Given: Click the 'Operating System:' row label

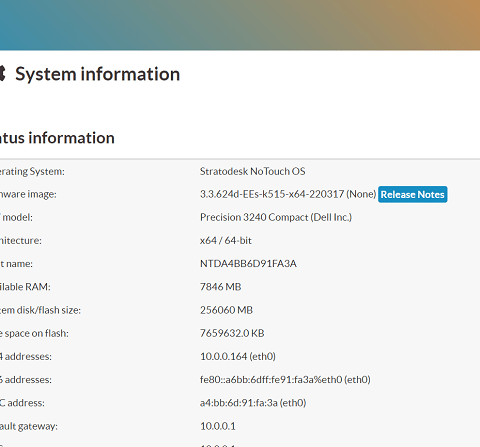Looking at the screenshot, I should click(x=32, y=172).
